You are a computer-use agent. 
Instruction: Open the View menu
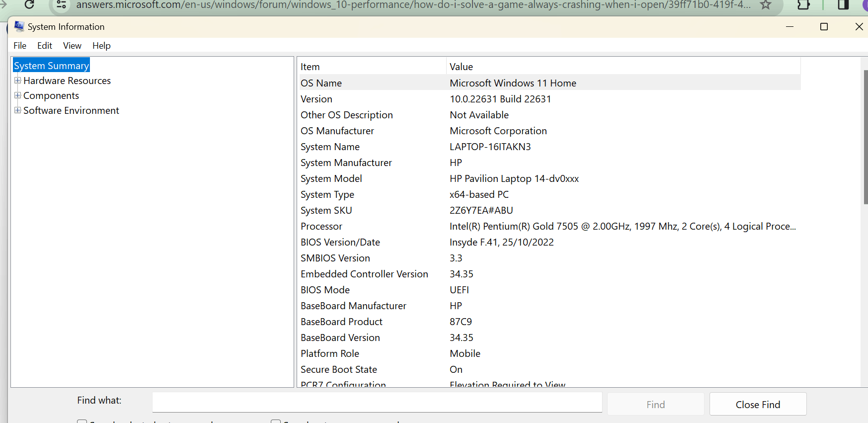tap(72, 46)
